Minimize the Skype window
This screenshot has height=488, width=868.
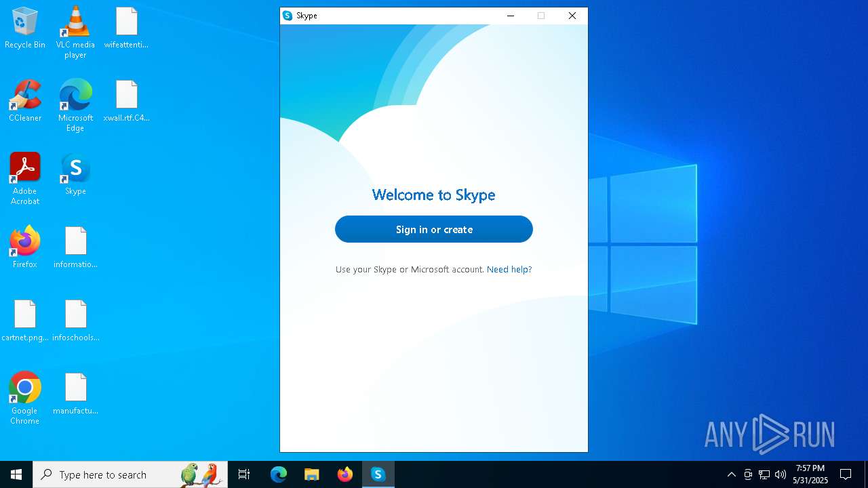pos(511,16)
